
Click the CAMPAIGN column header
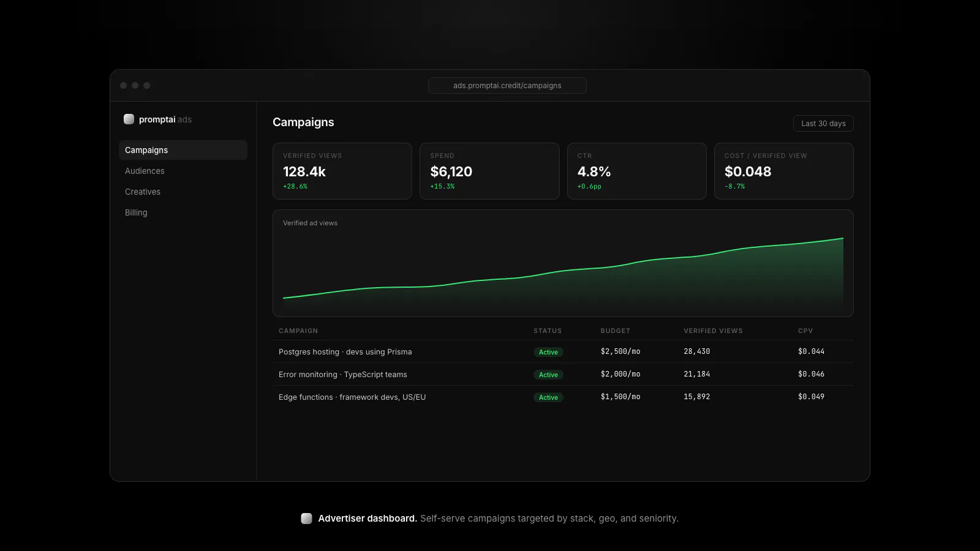pos(298,331)
